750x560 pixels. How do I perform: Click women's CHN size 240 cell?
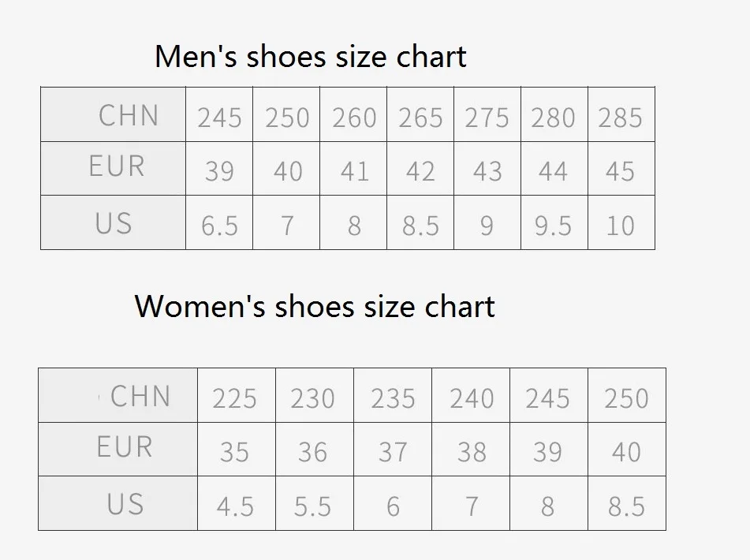pos(471,395)
